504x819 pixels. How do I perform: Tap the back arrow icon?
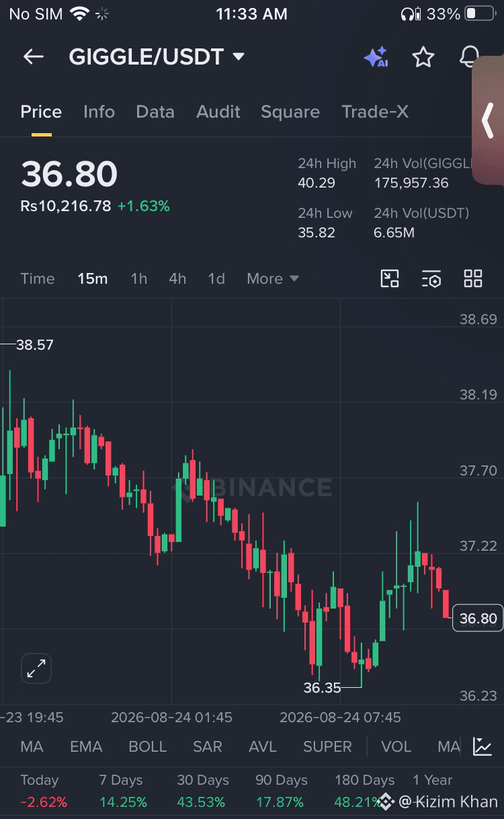[x=33, y=57]
